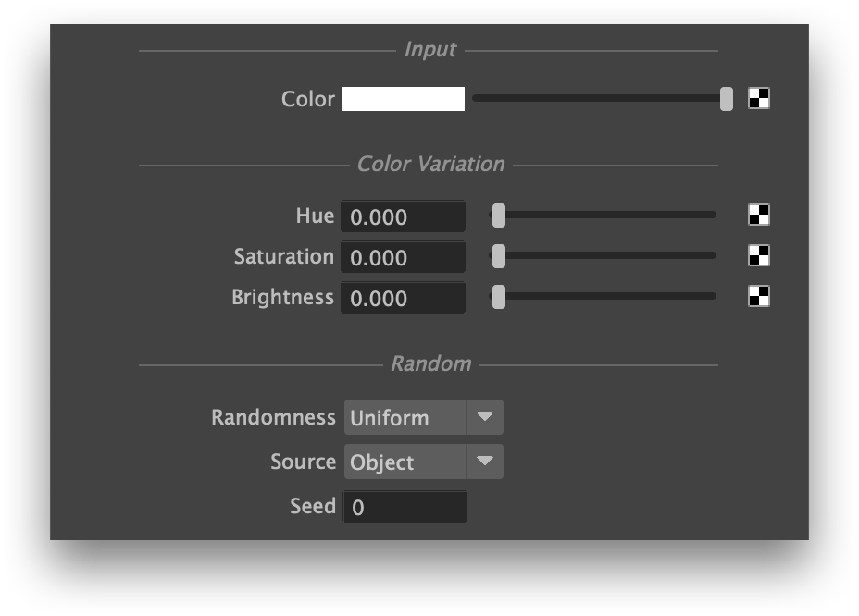Click the Source dropdown arrow
The image size is (859, 616).
click(485, 462)
